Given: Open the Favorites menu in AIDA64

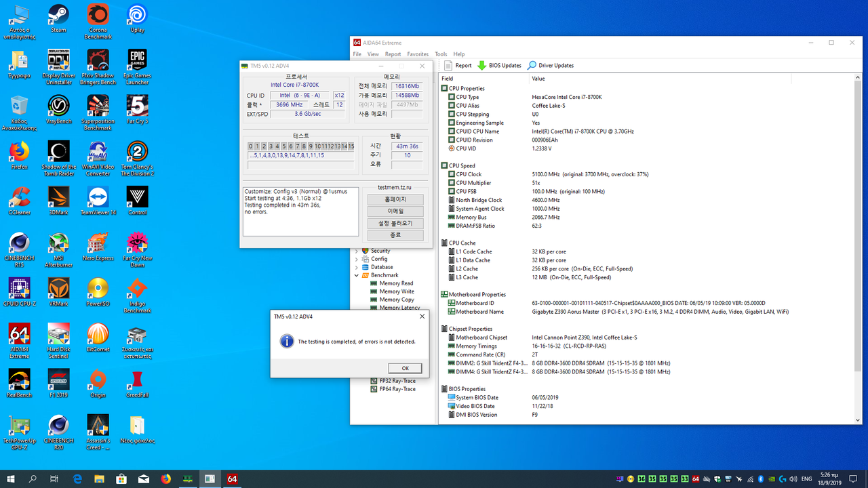Looking at the screenshot, I should [x=418, y=54].
